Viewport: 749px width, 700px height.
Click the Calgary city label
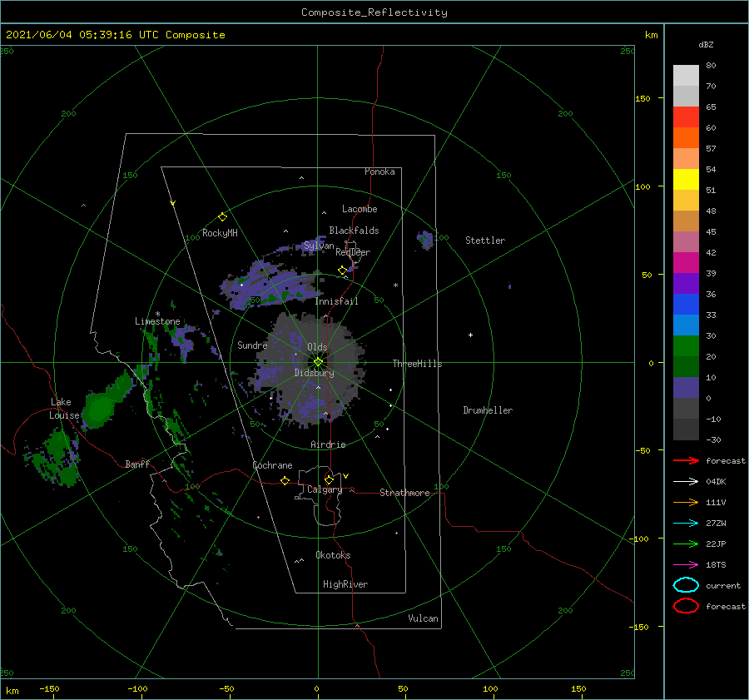click(x=325, y=489)
